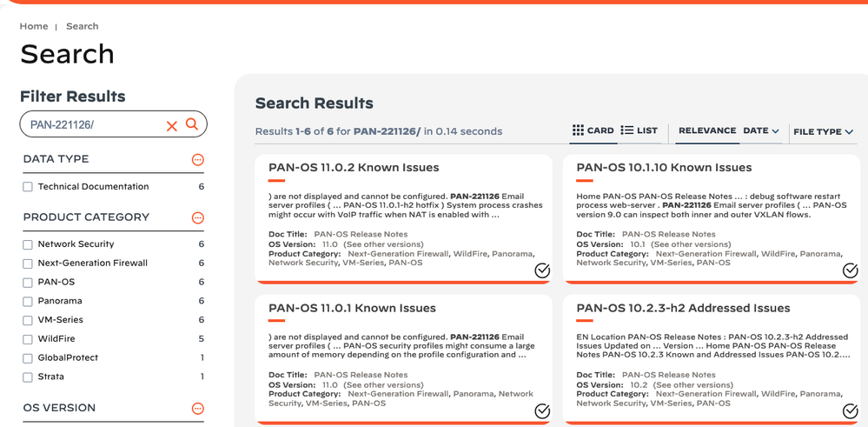868x427 pixels.
Task: Check the WildFire filter checkbox
Action: tap(28, 339)
